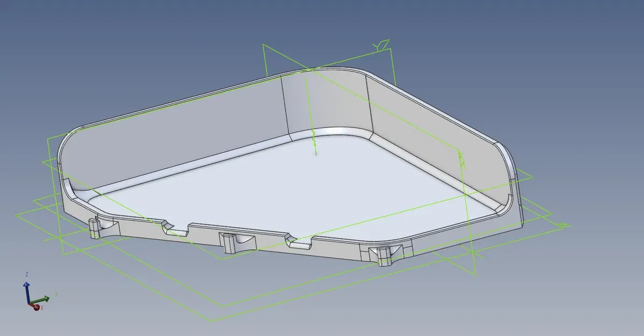Click the green Y plane label at top
Image resolution: width=644 pixels, height=336 pixels.
tap(381, 46)
